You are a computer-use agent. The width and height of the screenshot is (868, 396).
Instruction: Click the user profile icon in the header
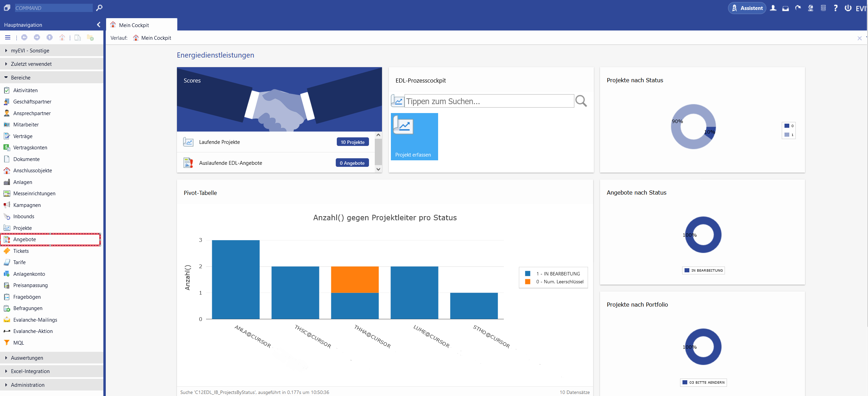(773, 8)
